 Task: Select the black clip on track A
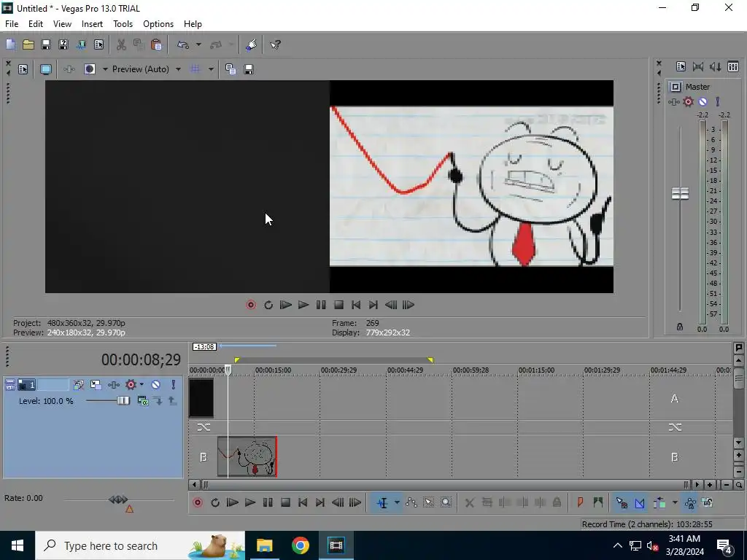(201, 398)
